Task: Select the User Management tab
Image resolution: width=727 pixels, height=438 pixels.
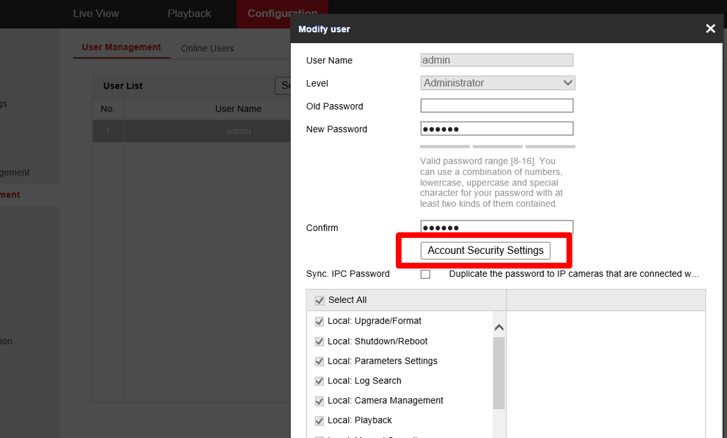Action: point(121,47)
